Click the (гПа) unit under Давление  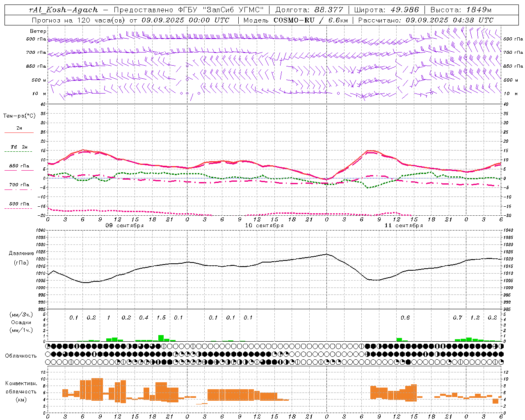coord(21,263)
